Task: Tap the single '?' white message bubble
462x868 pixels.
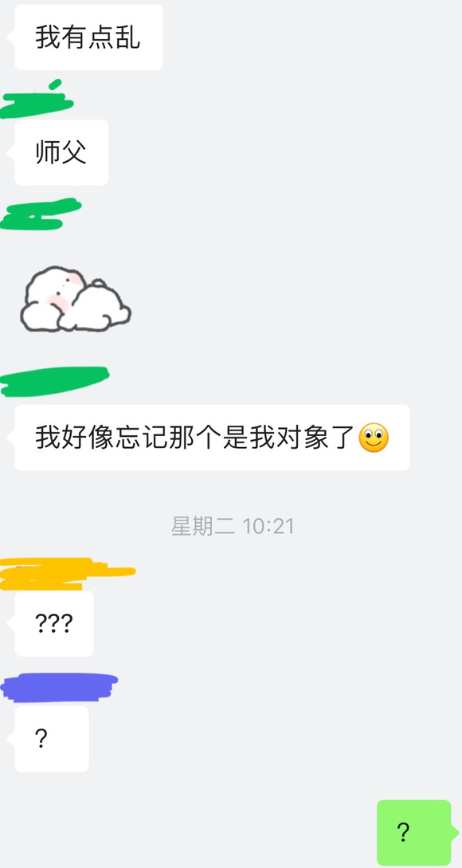Action: click(52, 738)
